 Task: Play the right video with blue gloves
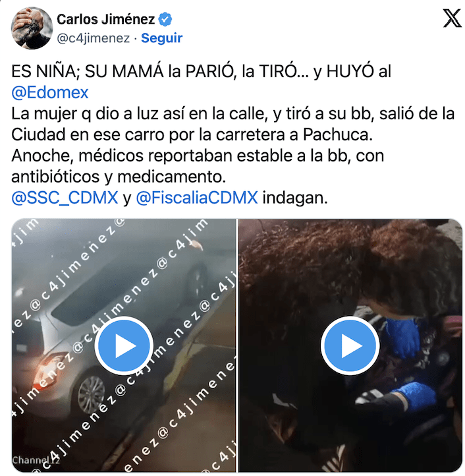pos(350,345)
